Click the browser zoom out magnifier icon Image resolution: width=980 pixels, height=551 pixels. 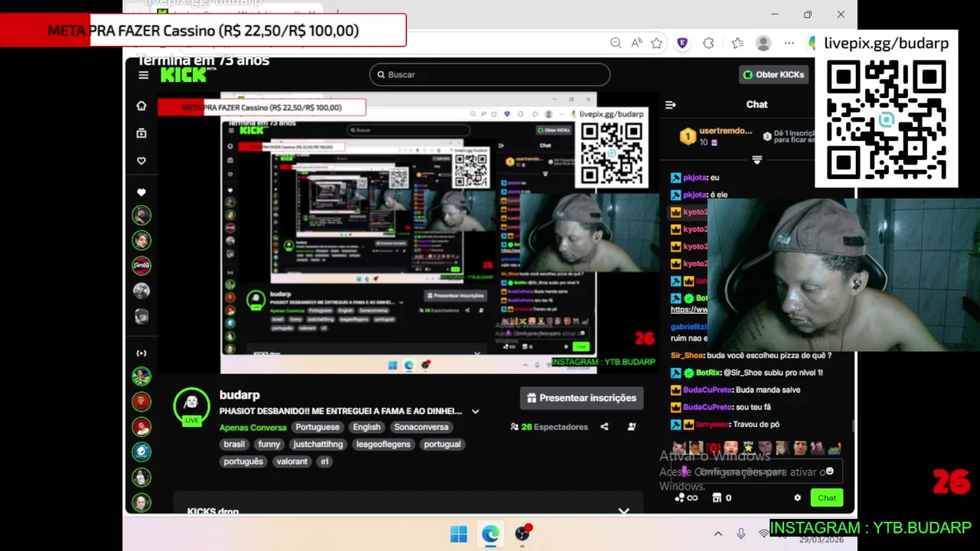tap(616, 43)
